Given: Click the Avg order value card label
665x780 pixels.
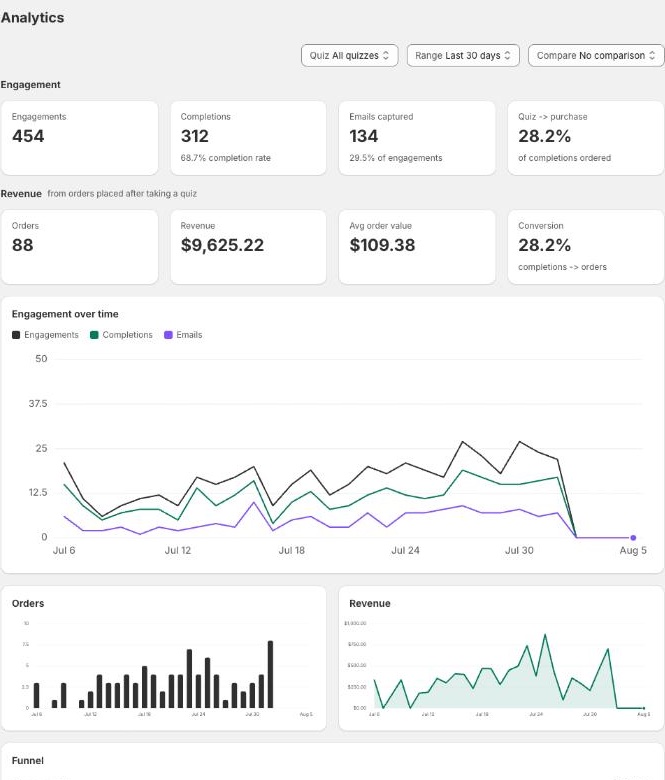Looking at the screenshot, I should pos(380,226).
